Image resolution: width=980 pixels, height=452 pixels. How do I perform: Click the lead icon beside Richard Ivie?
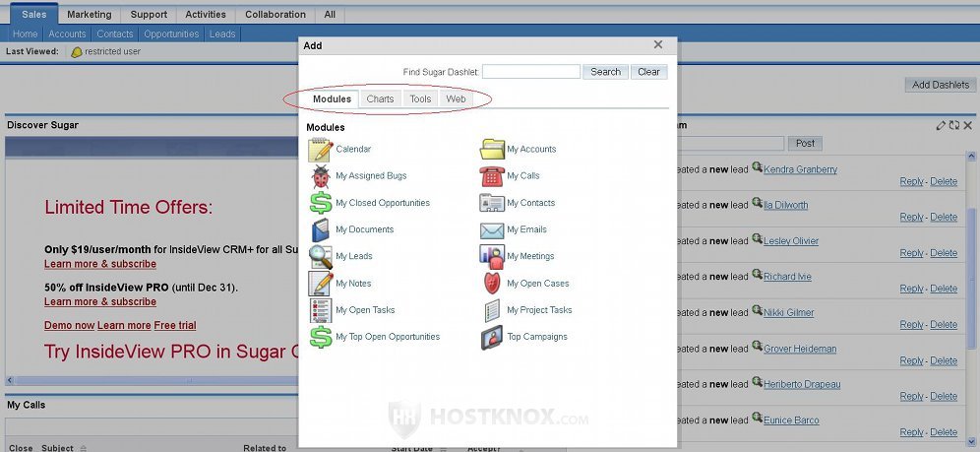tap(757, 275)
